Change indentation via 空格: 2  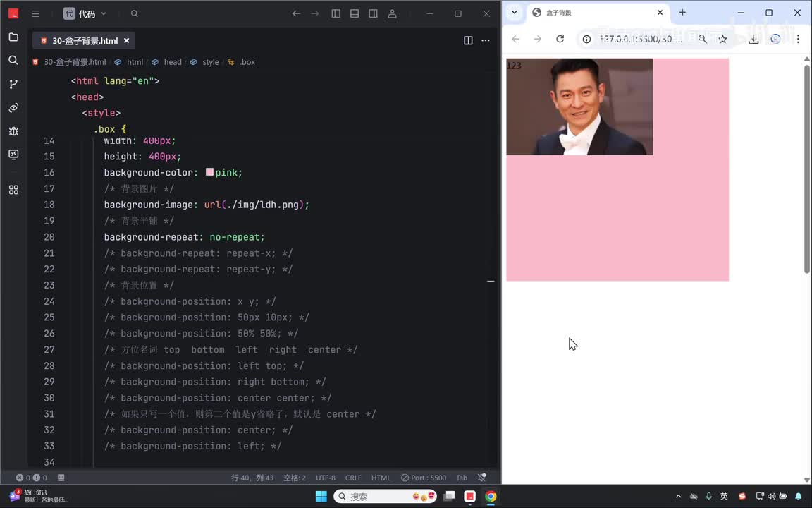point(295,478)
